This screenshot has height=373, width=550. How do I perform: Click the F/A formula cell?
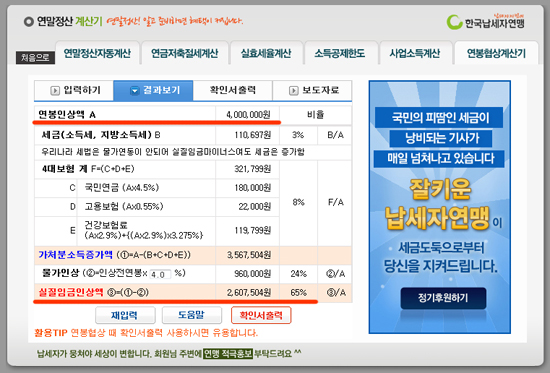coord(336,202)
